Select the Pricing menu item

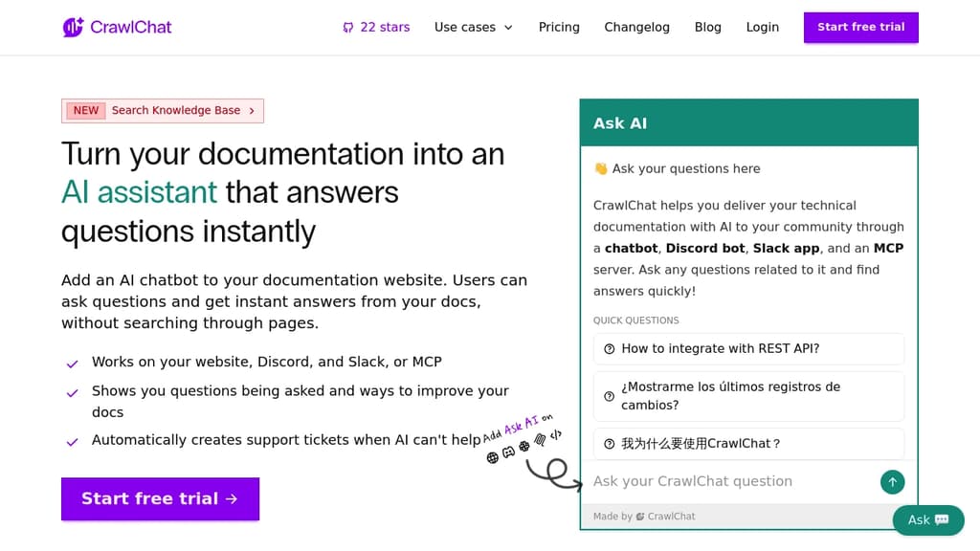[559, 27]
